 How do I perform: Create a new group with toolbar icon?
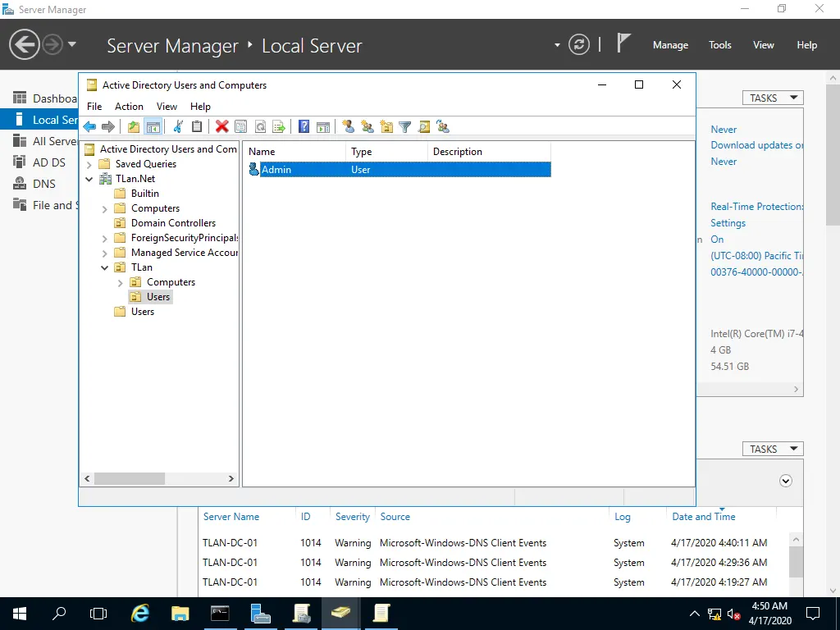tap(367, 127)
